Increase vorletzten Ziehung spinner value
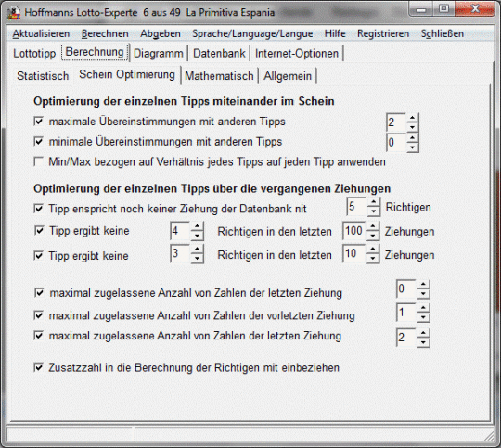The width and height of the screenshot is (501, 448). click(x=423, y=308)
